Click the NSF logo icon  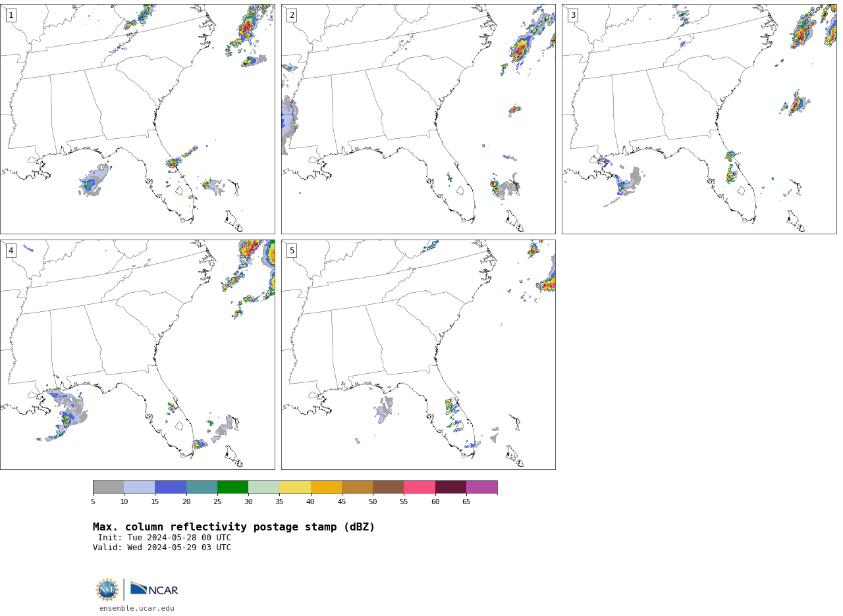(107, 590)
